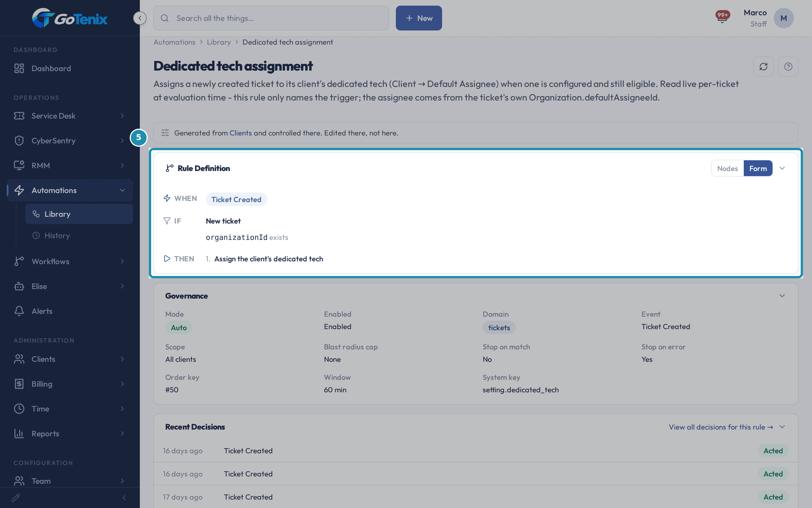Click the Service Desk ticket icon
The image size is (812, 508).
point(19,116)
